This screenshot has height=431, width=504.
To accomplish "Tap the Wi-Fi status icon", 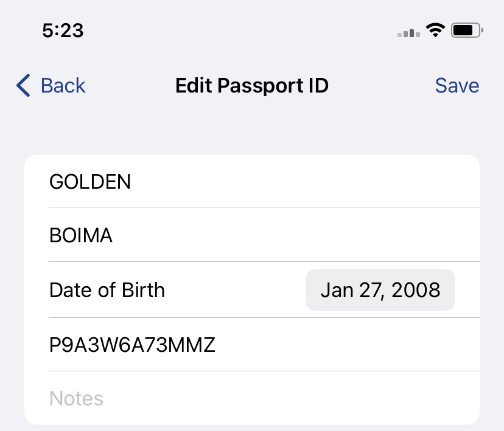I will point(435,30).
